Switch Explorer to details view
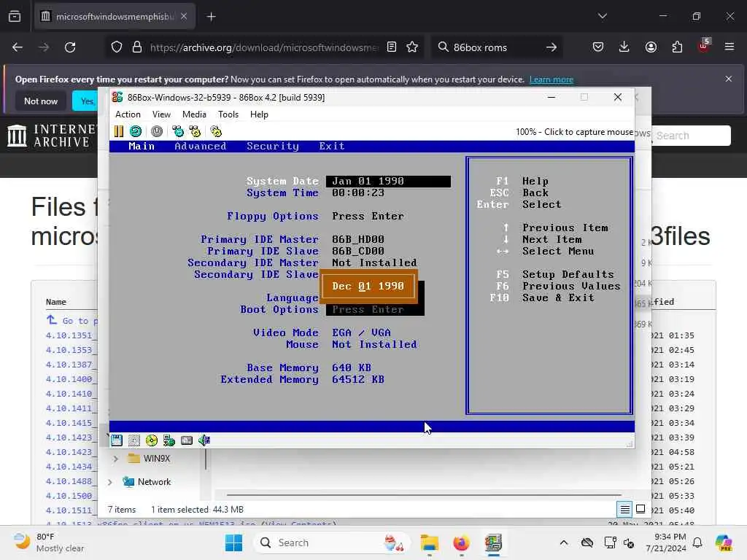 624,510
